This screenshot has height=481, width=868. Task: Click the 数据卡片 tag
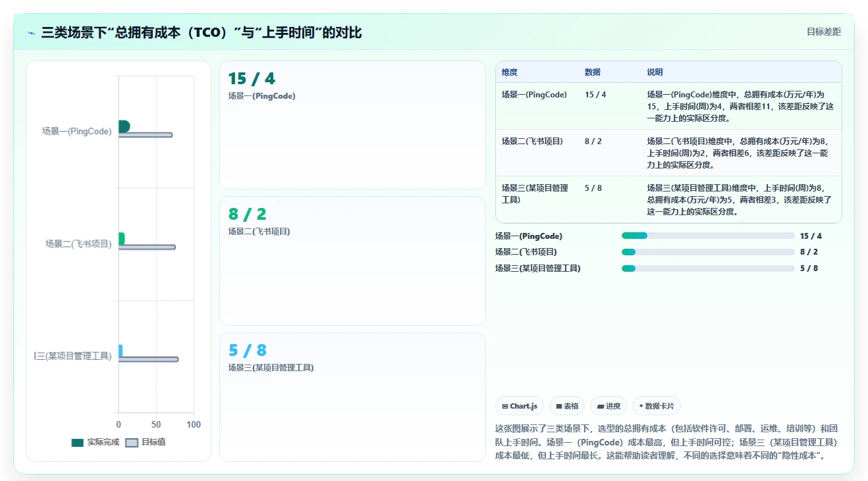tap(657, 406)
